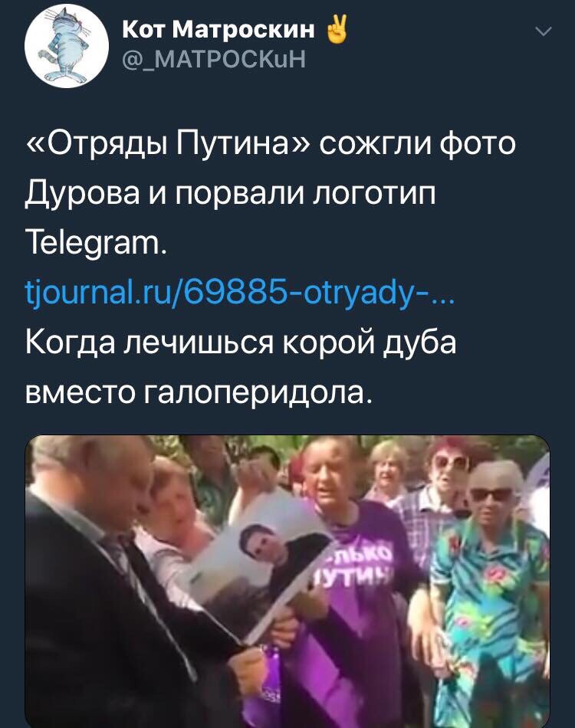Image resolution: width=575 pixels, height=728 pixels.
Task: Open the Кот Матроскин cat avatar
Action: click(x=67, y=46)
